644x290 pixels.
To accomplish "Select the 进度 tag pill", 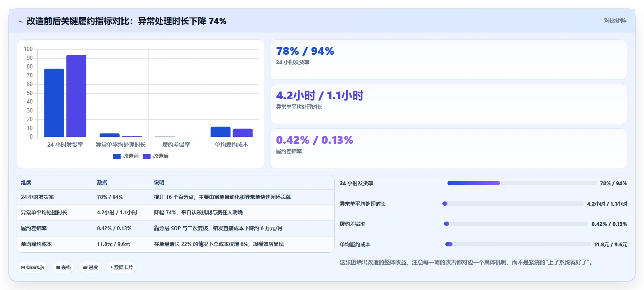I will (x=90, y=267).
